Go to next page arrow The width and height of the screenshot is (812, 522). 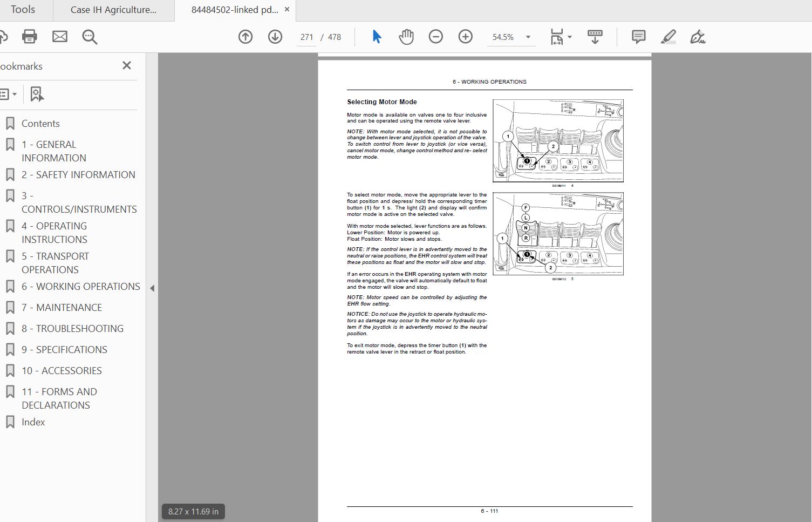tap(275, 37)
